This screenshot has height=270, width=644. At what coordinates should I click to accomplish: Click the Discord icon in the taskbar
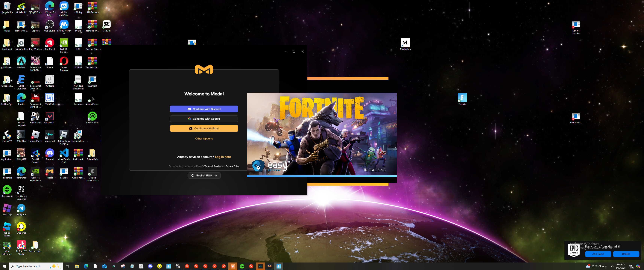150,266
